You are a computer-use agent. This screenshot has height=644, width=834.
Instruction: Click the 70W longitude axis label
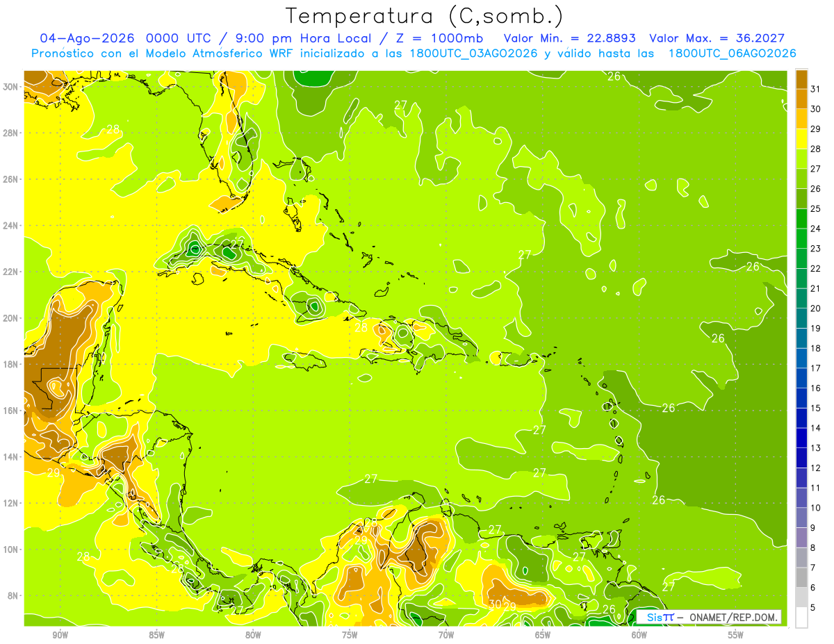coord(446,635)
